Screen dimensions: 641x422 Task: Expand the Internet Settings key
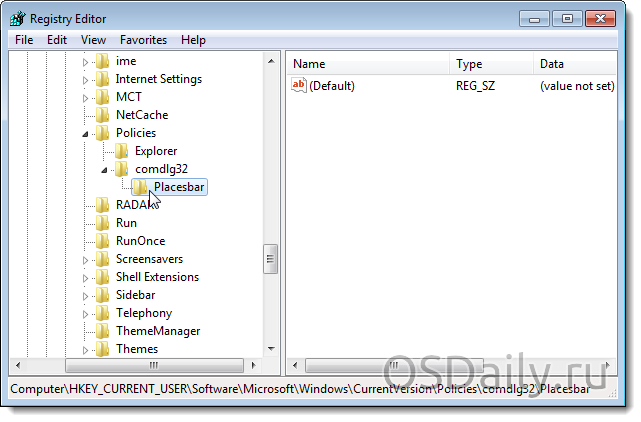click(86, 79)
